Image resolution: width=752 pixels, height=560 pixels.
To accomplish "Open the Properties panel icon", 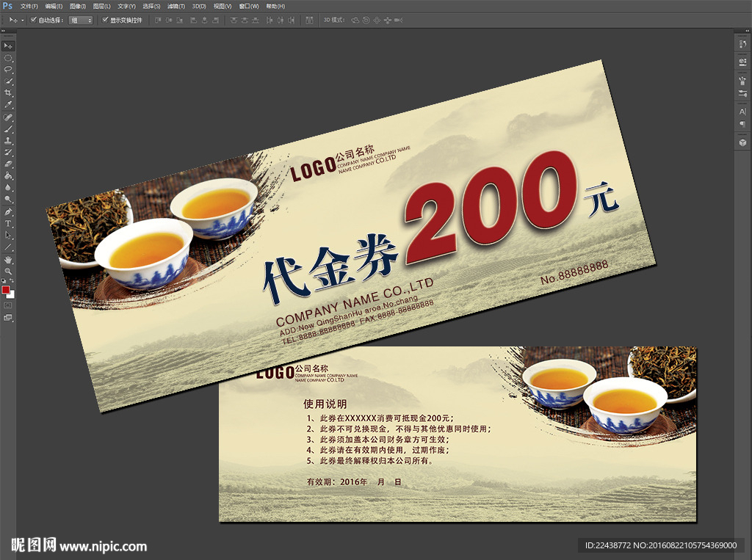I will (x=743, y=62).
